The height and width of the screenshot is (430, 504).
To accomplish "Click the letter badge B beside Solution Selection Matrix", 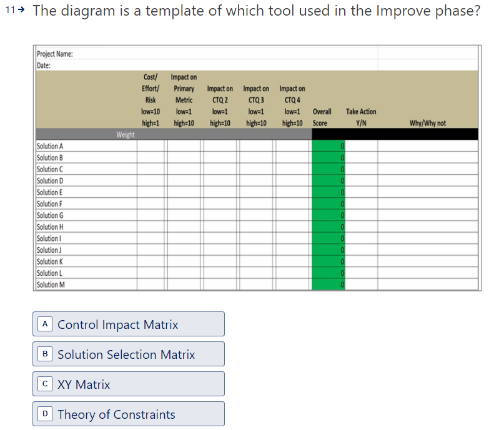I will click(44, 354).
